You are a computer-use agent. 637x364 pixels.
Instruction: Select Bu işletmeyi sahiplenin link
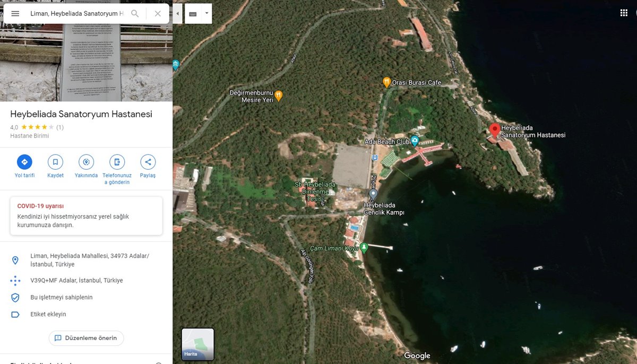62,297
